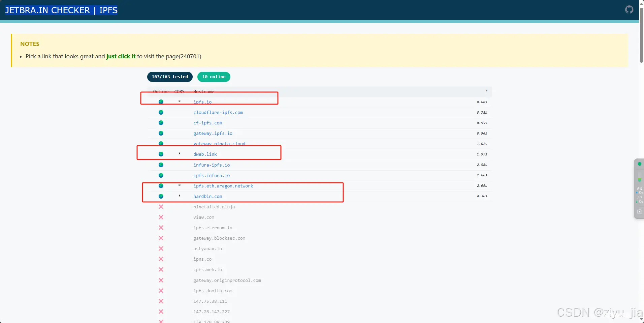Click offline X icon for ipns.co

[161, 259]
